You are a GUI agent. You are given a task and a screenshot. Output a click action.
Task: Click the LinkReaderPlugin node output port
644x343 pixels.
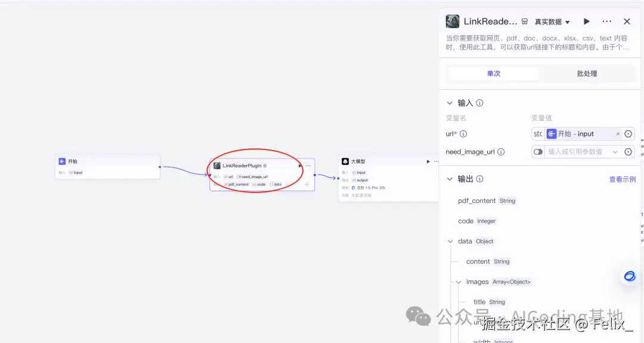pos(315,175)
